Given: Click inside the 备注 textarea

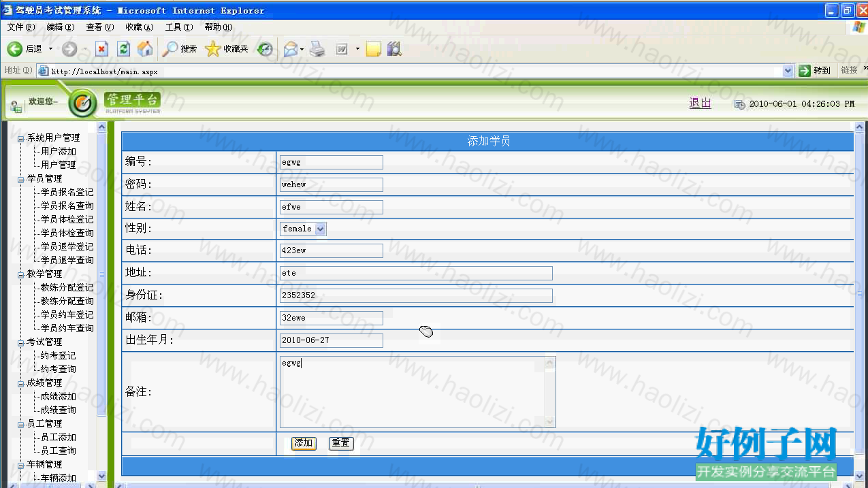Looking at the screenshot, I should pyautogui.click(x=417, y=392).
